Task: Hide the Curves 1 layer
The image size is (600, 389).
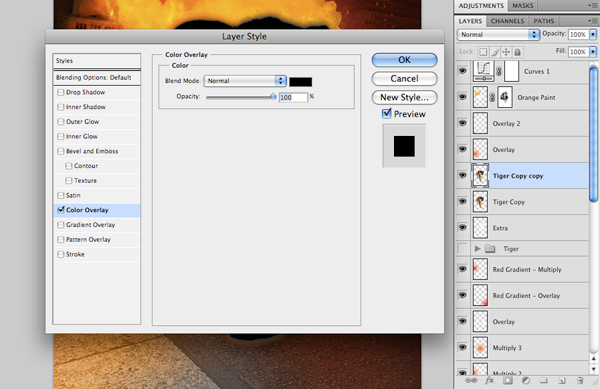Action: (x=463, y=71)
